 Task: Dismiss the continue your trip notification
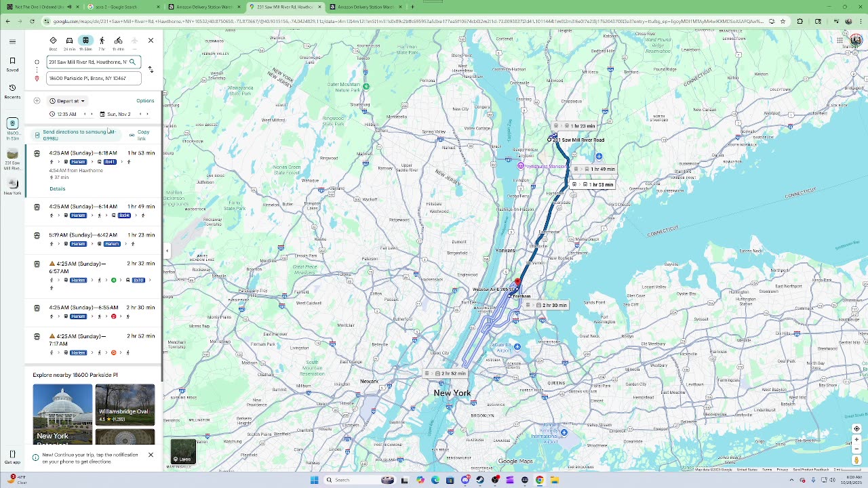151,455
